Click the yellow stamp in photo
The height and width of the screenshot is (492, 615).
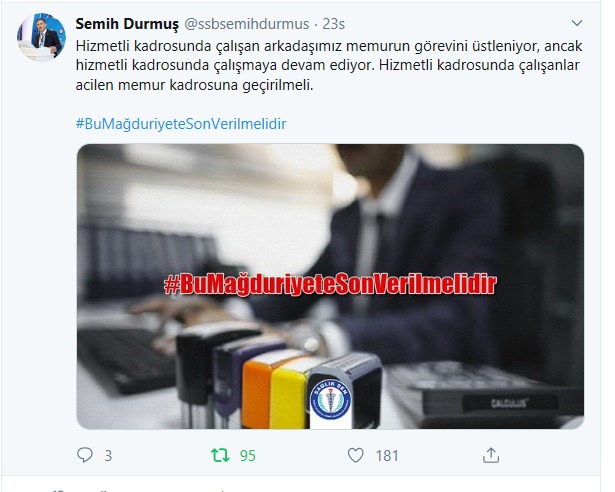[290, 394]
